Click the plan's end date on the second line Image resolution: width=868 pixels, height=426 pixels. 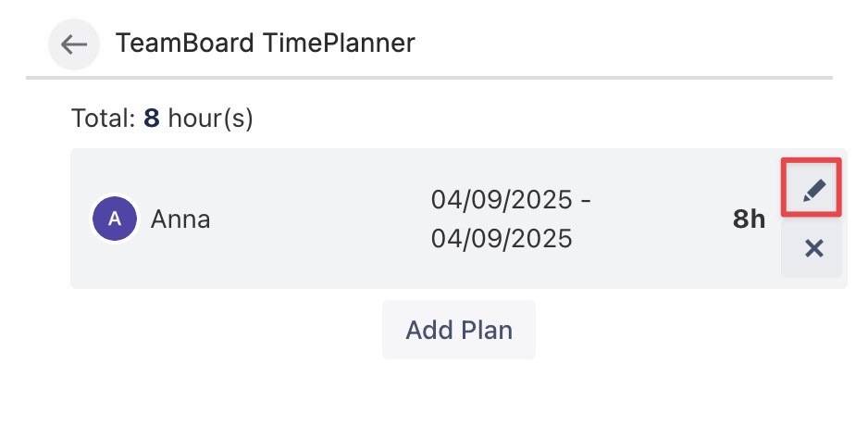coord(502,239)
